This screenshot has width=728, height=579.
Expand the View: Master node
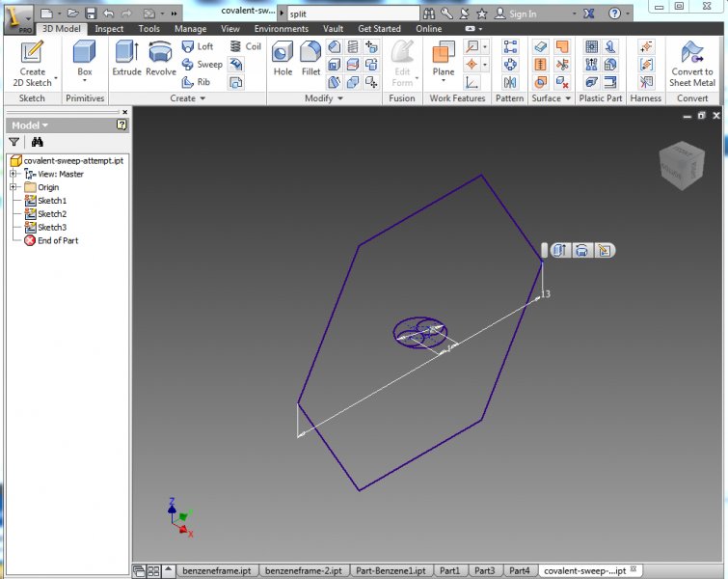[x=13, y=174]
